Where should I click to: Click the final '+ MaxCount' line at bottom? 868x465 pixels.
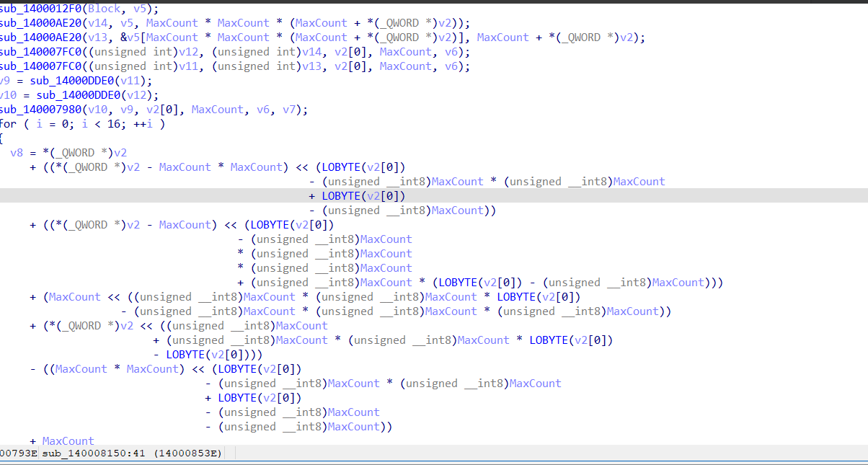62,441
